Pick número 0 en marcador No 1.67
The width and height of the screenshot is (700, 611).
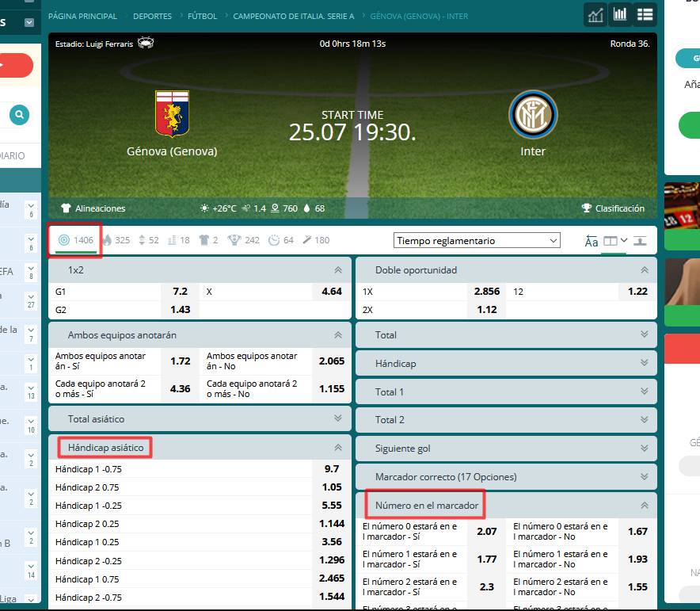[637, 532]
